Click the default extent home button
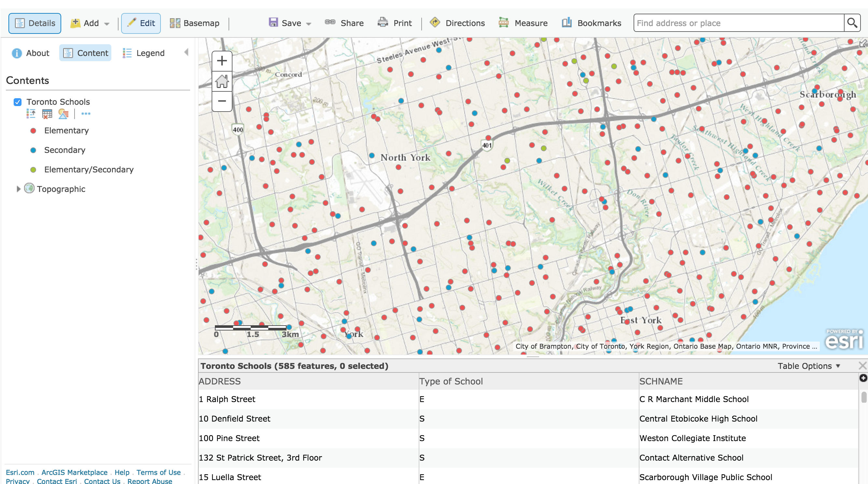The width and height of the screenshot is (868, 484). pyautogui.click(x=222, y=81)
